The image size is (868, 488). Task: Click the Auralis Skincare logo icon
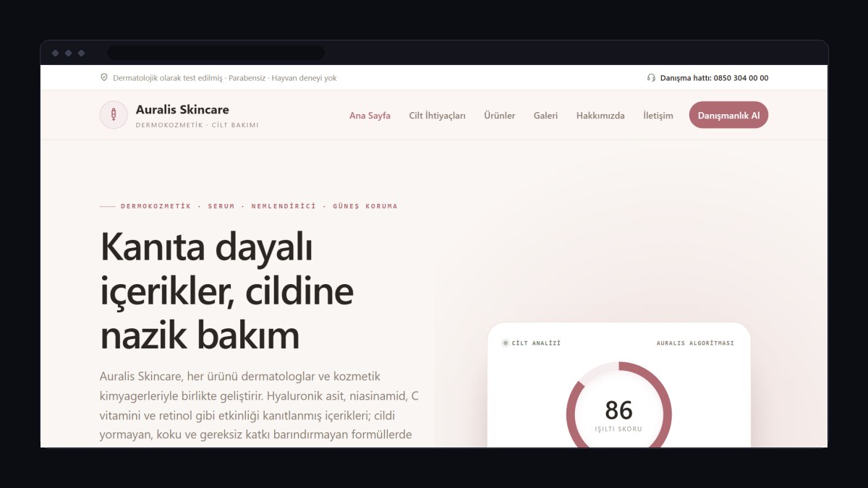point(114,115)
